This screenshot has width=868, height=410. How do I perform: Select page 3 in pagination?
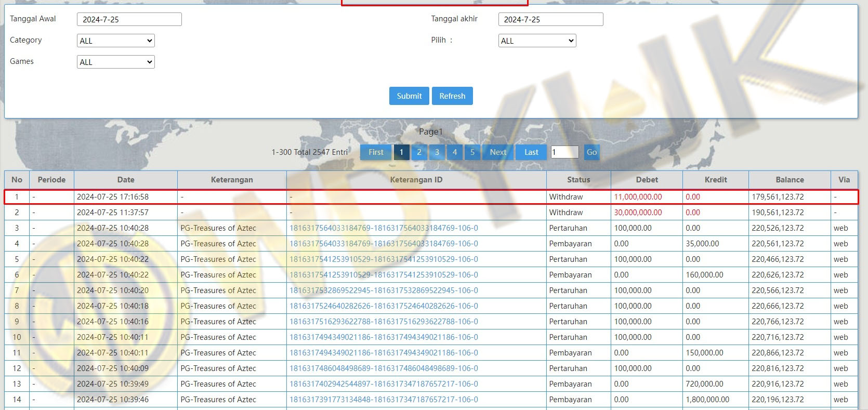point(437,152)
